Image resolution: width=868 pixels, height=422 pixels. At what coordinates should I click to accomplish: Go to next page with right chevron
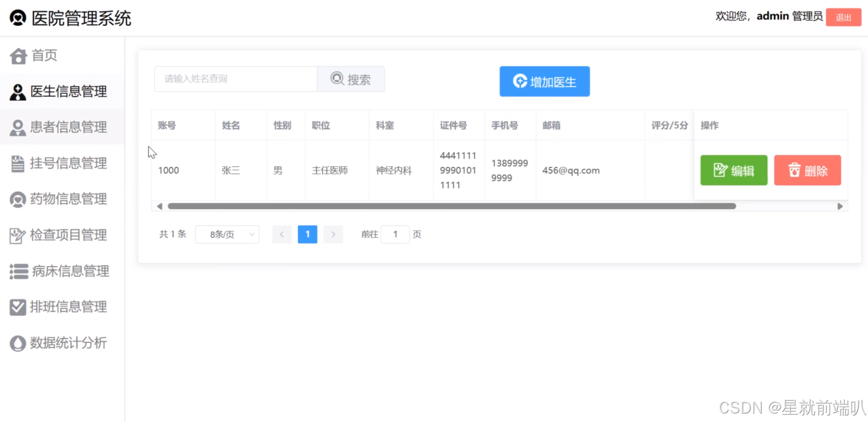(333, 234)
